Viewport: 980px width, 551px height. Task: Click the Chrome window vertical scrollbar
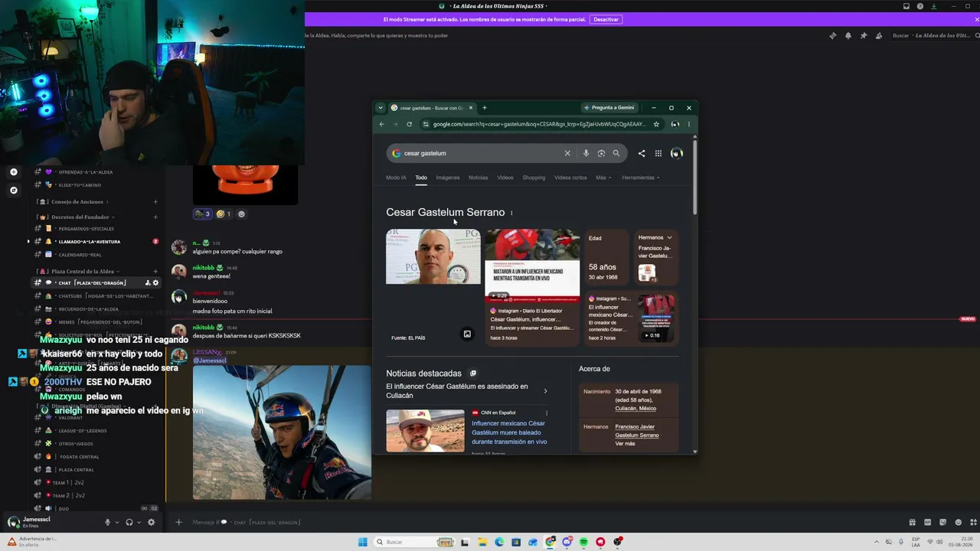694,176
